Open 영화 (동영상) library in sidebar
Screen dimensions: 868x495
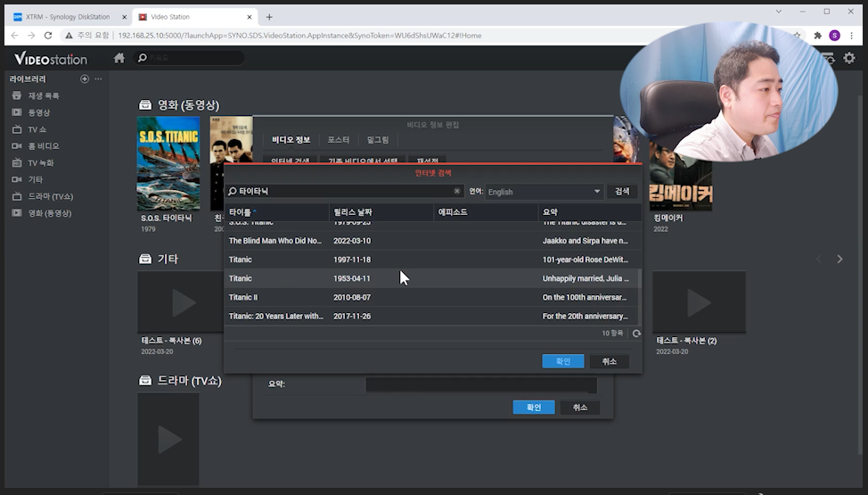[x=49, y=213]
